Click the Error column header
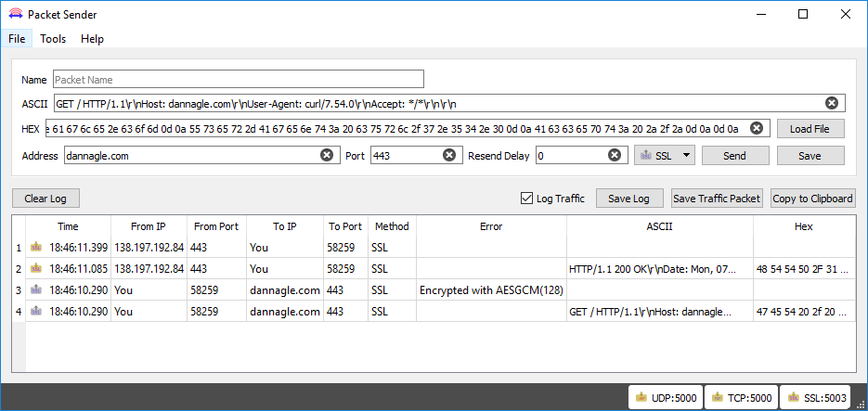 [491, 225]
